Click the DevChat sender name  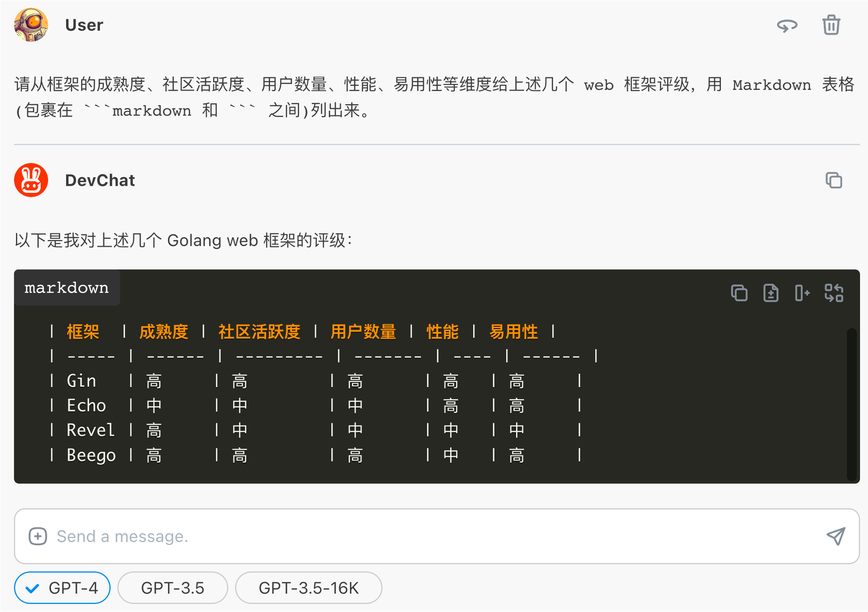pyautogui.click(x=100, y=180)
